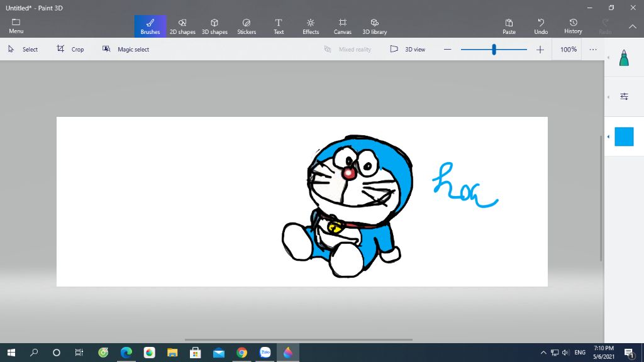
Task: Select the Text tool tab
Action: (279, 26)
